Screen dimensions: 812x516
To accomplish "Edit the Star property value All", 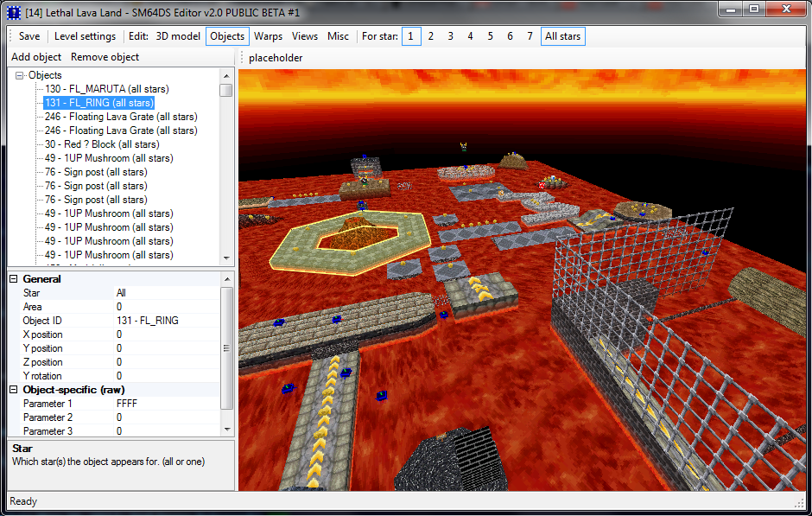I will [167, 293].
